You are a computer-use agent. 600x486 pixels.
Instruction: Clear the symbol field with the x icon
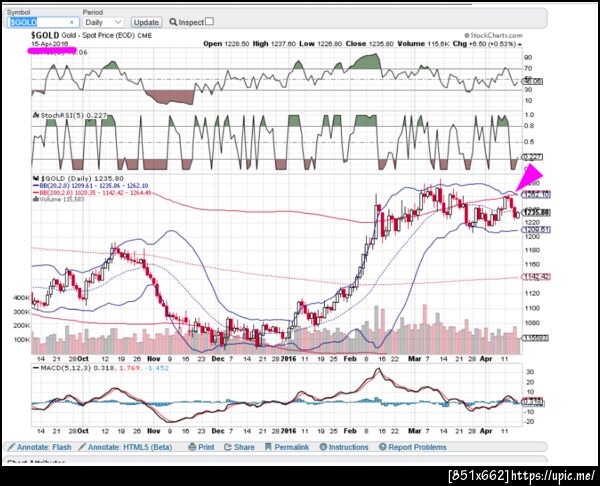[72, 23]
